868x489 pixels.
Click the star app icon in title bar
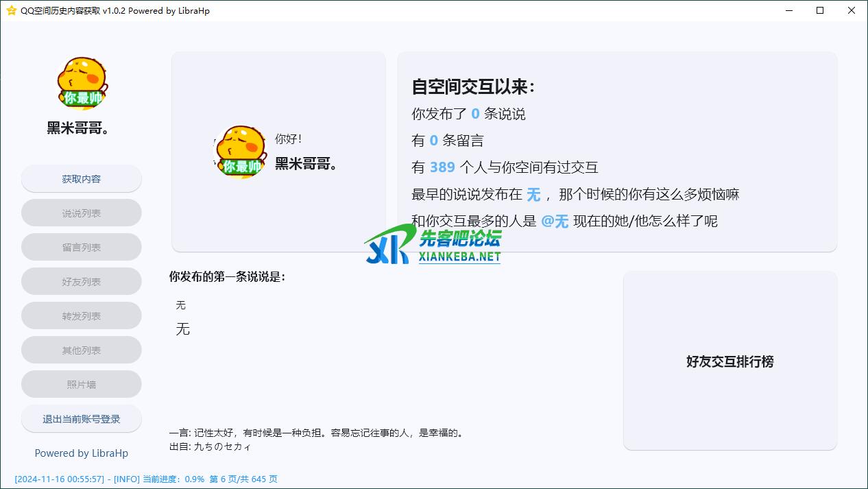tap(11, 10)
